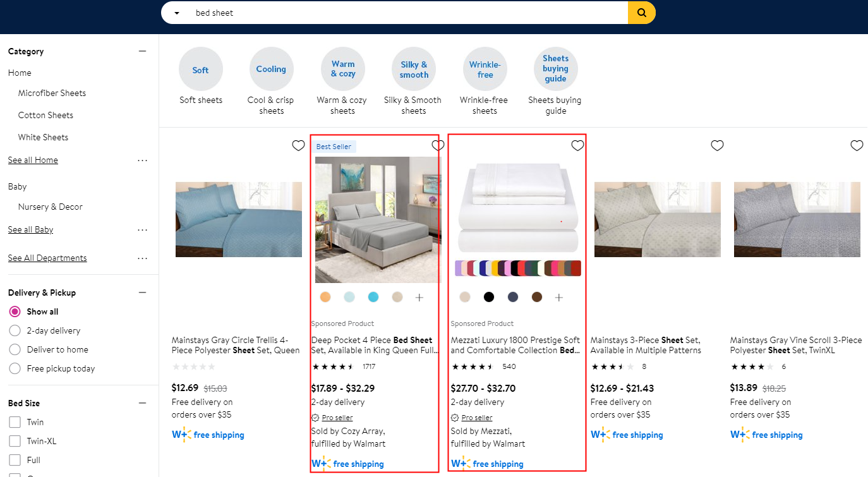This screenshot has width=868, height=477.
Task: Enable the Twin bed size filter
Action: point(14,421)
